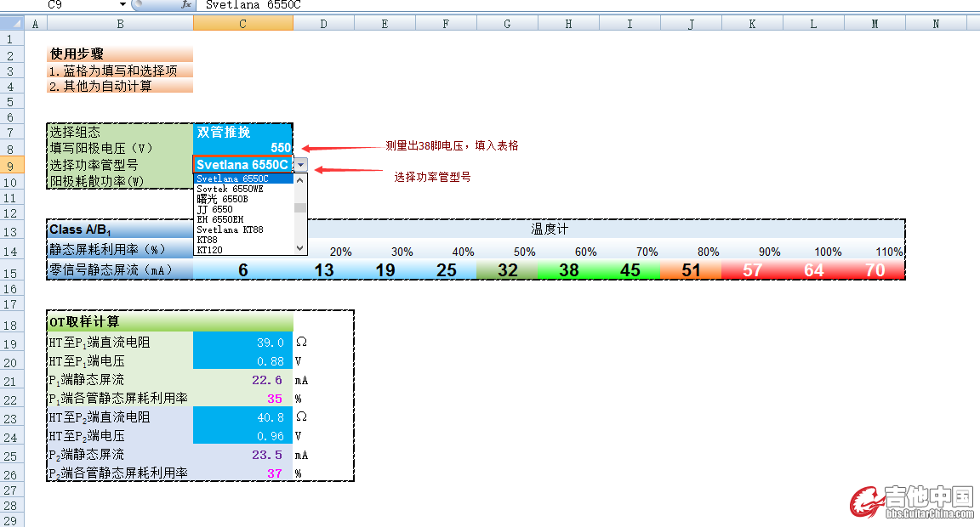Click the blue cell showing 6

[x=243, y=269]
